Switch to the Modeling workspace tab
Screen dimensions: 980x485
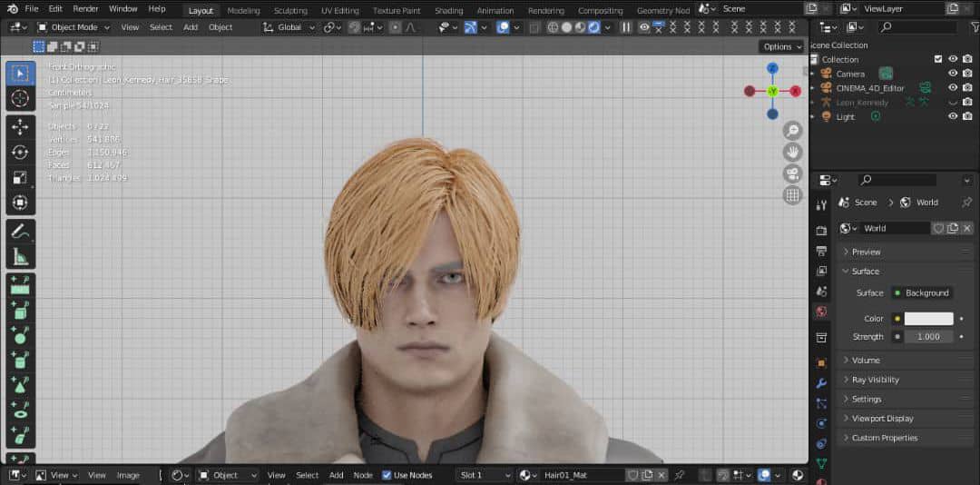point(244,11)
